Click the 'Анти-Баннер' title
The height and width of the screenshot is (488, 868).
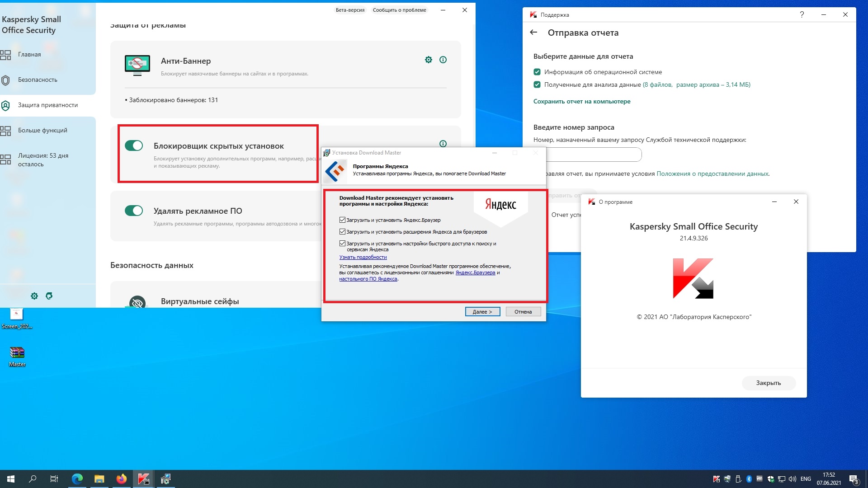click(x=186, y=61)
